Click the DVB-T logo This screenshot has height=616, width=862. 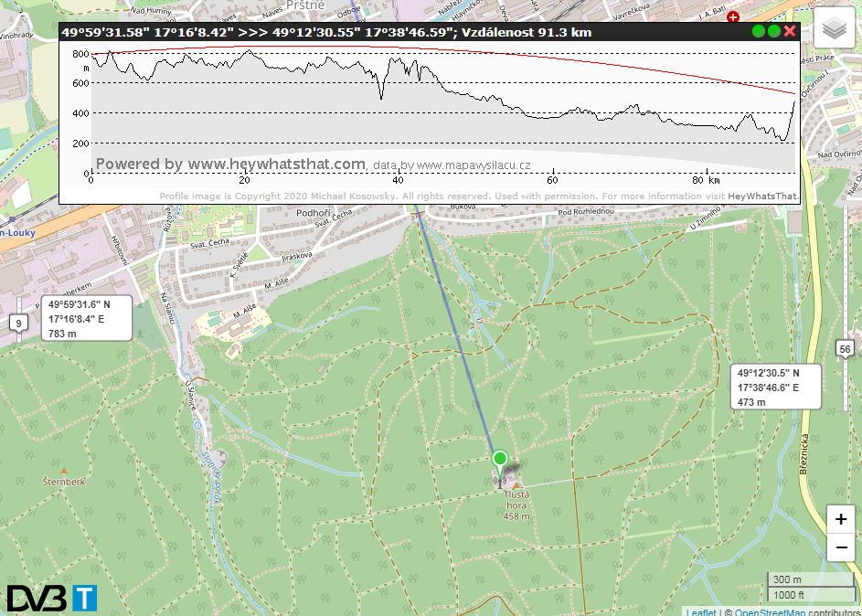point(52,598)
